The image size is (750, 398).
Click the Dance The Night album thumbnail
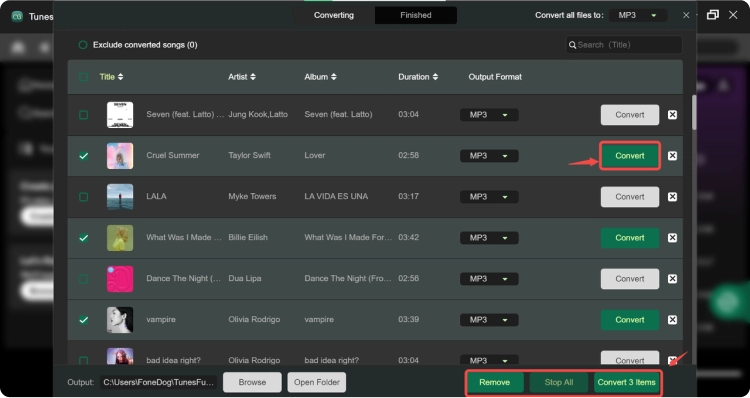[x=120, y=279]
